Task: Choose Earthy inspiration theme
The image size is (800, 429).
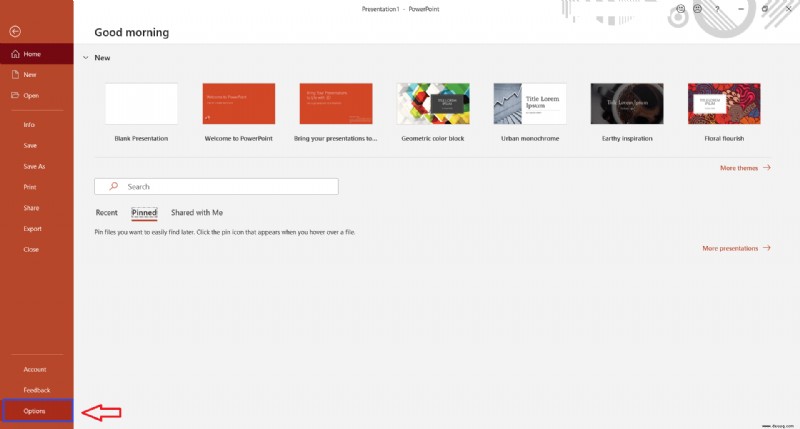Action: (x=627, y=104)
